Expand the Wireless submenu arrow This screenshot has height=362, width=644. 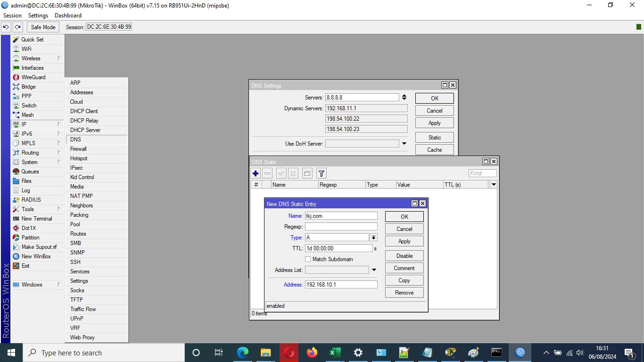pyautogui.click(x=59, y=58)
